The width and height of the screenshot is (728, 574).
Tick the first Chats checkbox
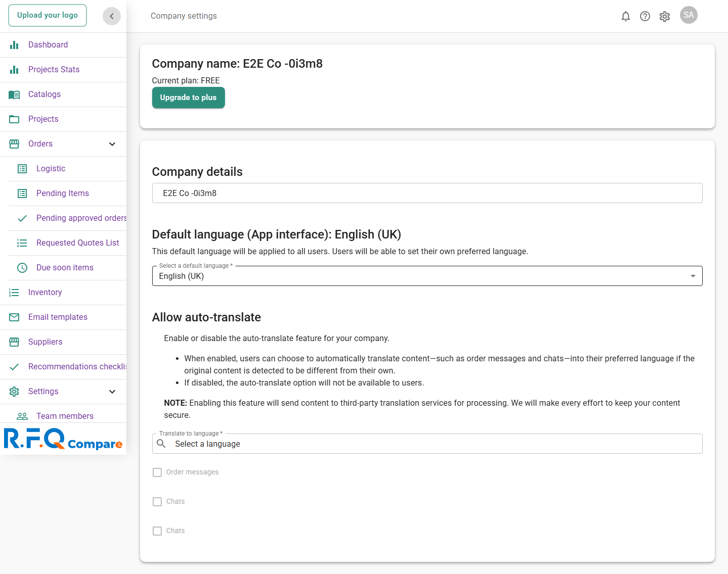[157, 502]
